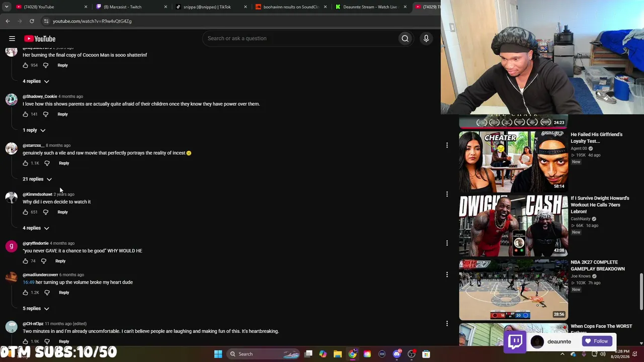Open File Explorer from the taskbar

click(338, 354)
